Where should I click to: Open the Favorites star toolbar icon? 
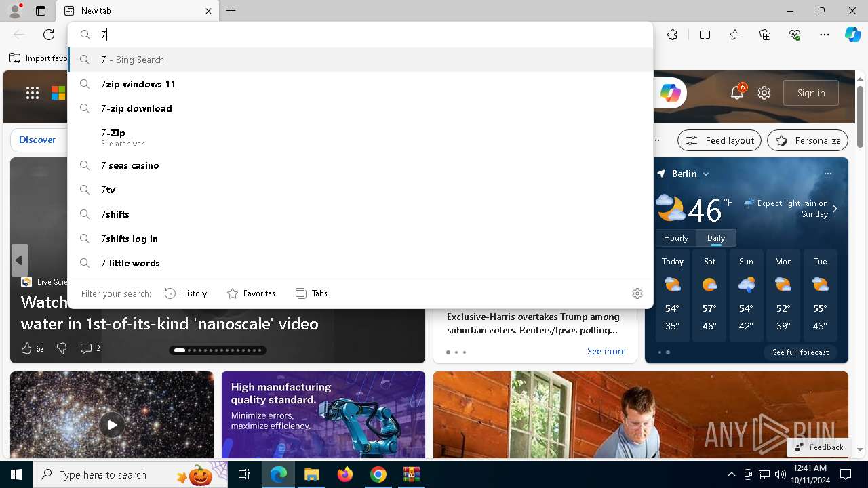point(735,35)
